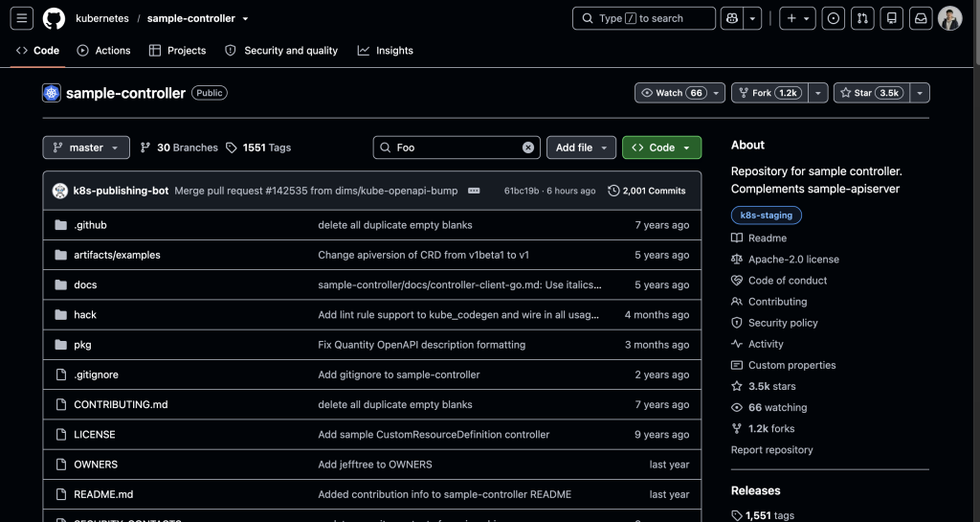Viewport: 980px width, 522px height.
Task: Click the OWNERS file icon
Action: tap(60, 465)
